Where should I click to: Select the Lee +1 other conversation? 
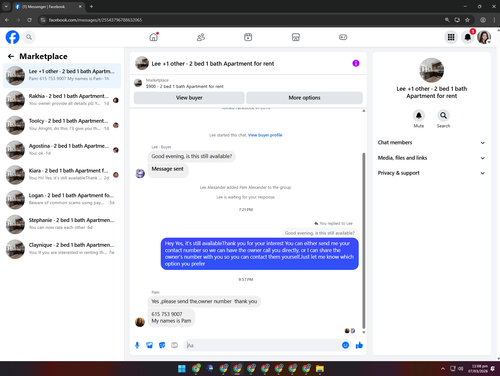click(x=62, y=75)
